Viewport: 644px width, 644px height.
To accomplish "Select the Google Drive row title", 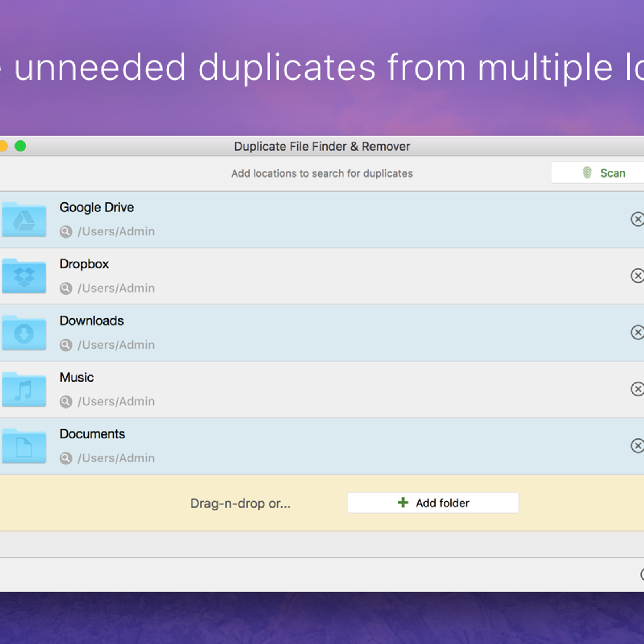I will pyautogui.click(x=97, y=208).
